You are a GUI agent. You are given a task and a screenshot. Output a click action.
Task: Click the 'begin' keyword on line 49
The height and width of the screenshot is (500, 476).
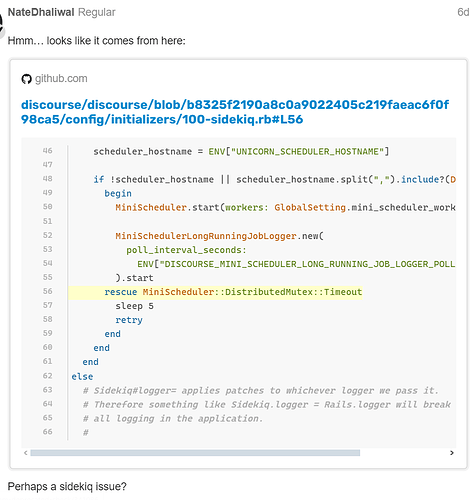118,194
